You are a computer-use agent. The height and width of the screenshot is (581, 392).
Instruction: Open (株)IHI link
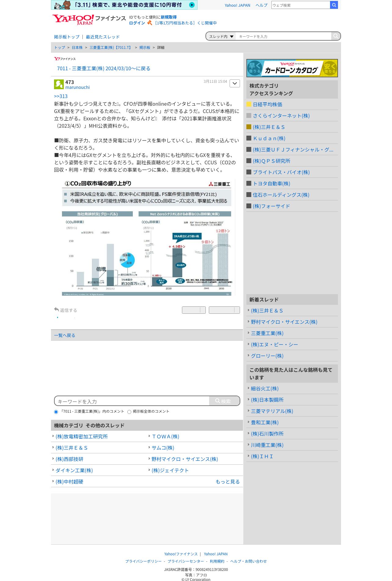(x=262, y=456)
